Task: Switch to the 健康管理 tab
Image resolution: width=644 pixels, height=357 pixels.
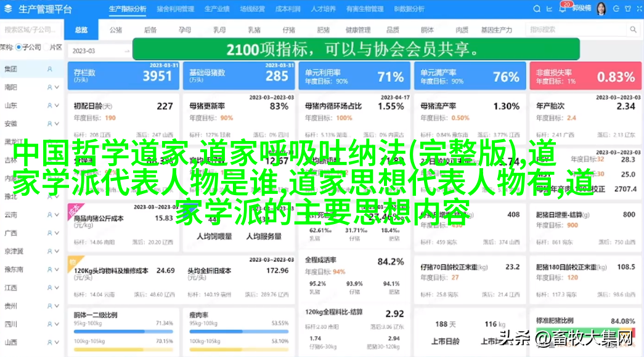Action: point(357,30)
